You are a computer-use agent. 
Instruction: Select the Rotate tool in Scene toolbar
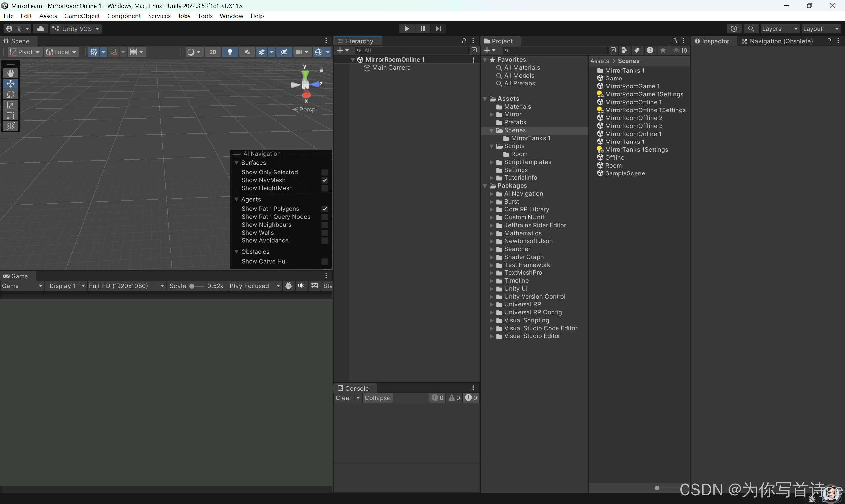[x=11, y=94]
